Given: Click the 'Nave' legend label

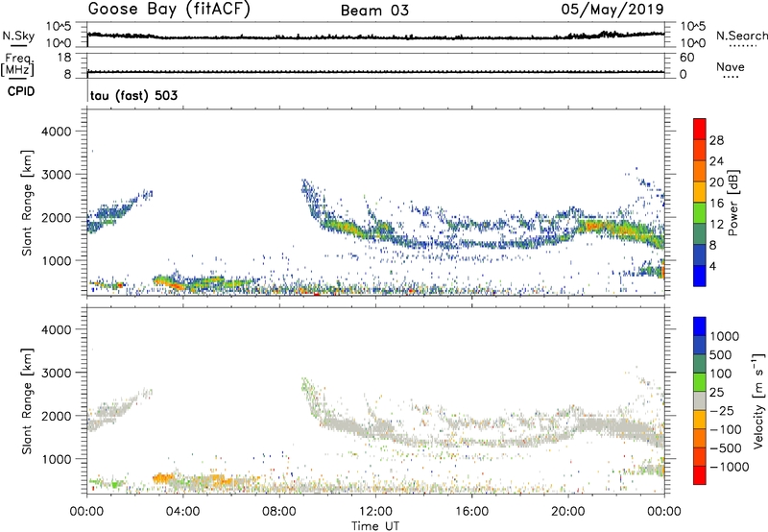Looking at the screenshot, I should [731, 66].
